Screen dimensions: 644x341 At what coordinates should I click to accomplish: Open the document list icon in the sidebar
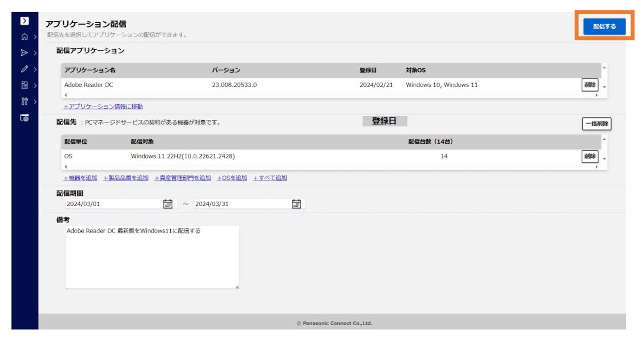[25, 85]
